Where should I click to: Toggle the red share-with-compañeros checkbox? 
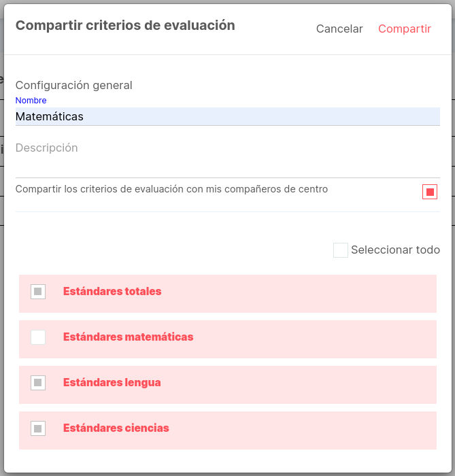coord(430,192)
